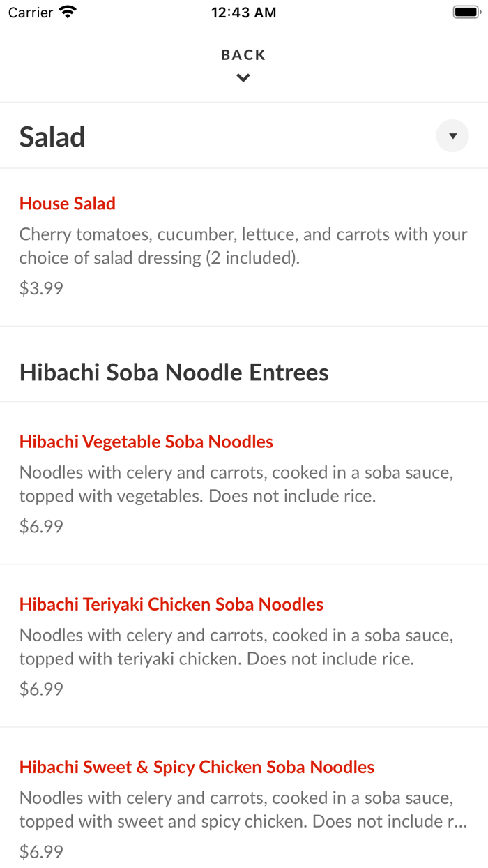Tap the $6.99 Vegetable Soba Noodles price
Image resolution: width=488 pixels, height=868 pixels.
[x=40, y=525]
